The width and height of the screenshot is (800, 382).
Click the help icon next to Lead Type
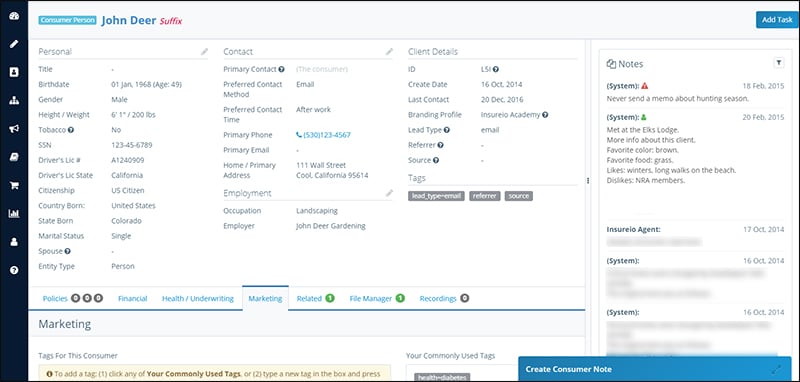coord(446,130)
